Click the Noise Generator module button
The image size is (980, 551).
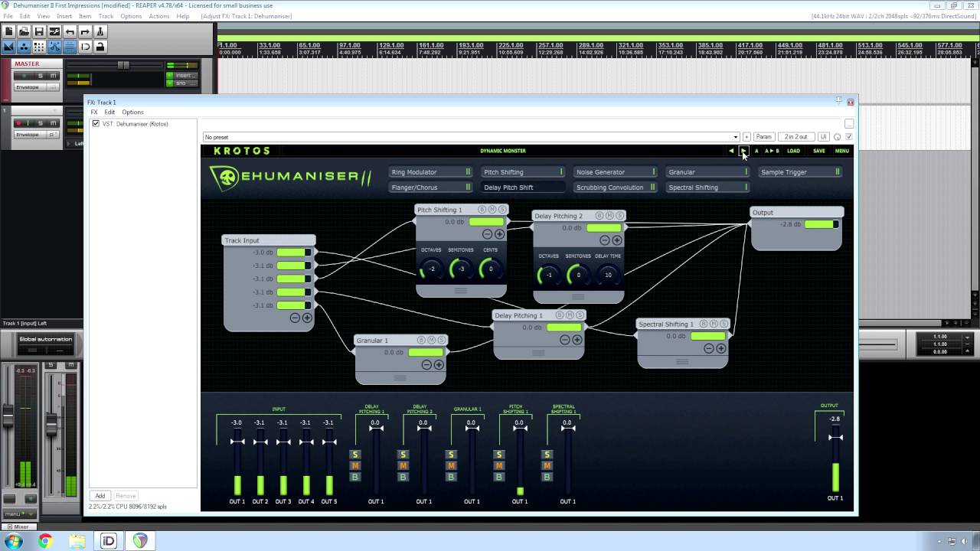[x=615, y=172]
